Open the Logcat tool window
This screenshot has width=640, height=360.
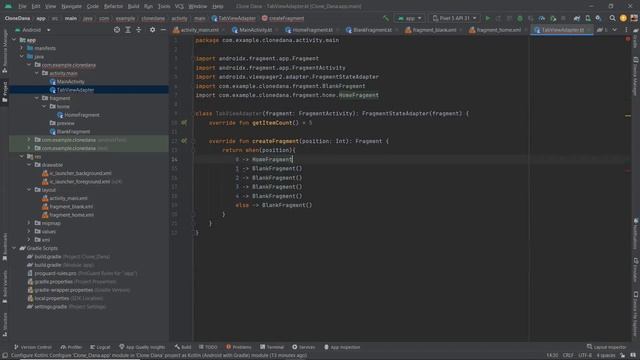(x=100, y=347)
